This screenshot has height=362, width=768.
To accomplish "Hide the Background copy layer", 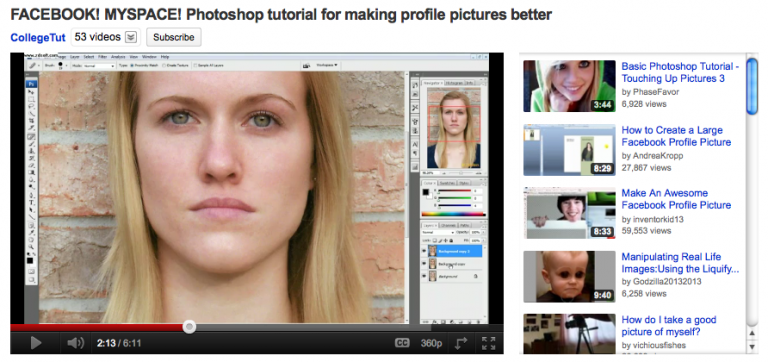I will point(424,264).
